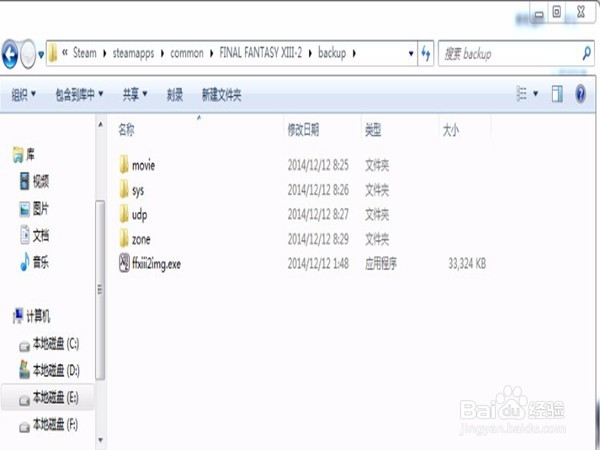Click the 计算机 computer icon
The image size is (600, 450).
click(x=18, y=316)
